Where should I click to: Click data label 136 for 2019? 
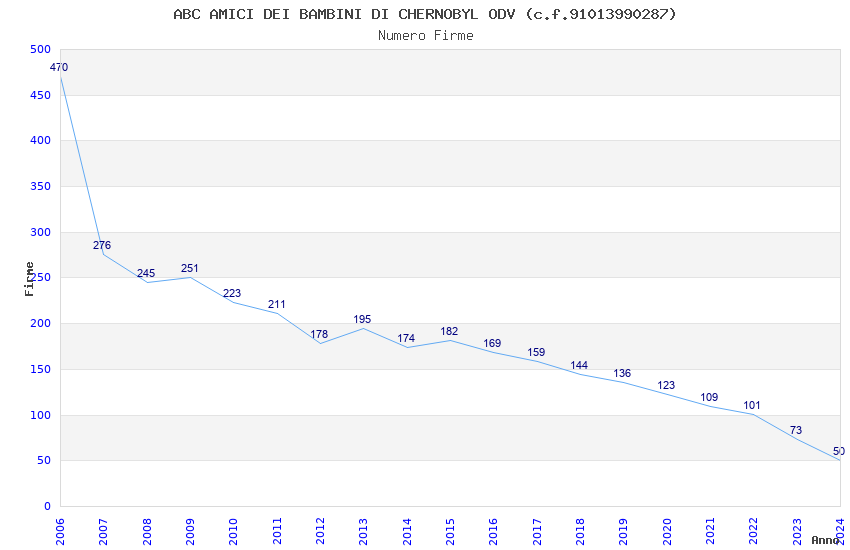coord(622,373)
